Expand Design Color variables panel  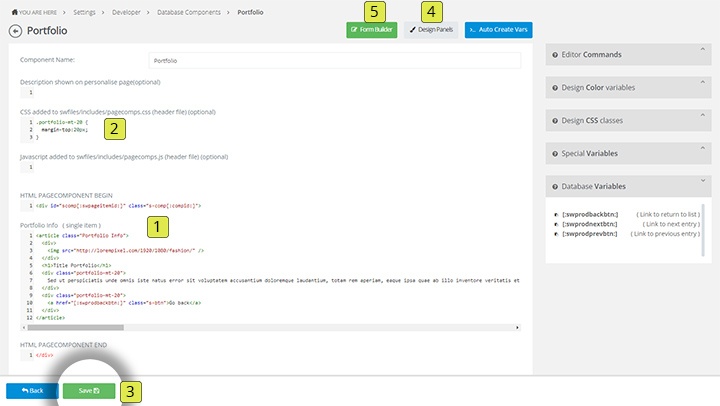pos(628,88)
